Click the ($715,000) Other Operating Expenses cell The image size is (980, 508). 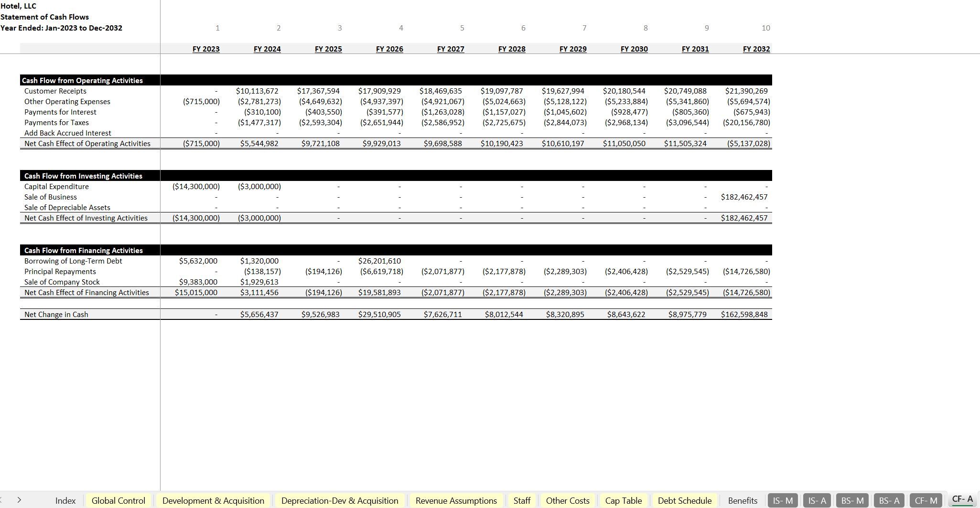201,101
